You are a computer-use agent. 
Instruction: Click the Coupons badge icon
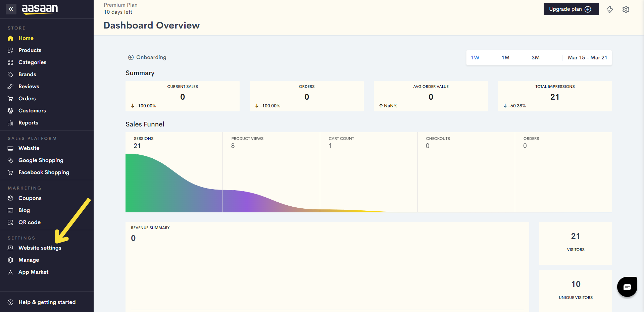pyautogui.click(x=10, y=198)
